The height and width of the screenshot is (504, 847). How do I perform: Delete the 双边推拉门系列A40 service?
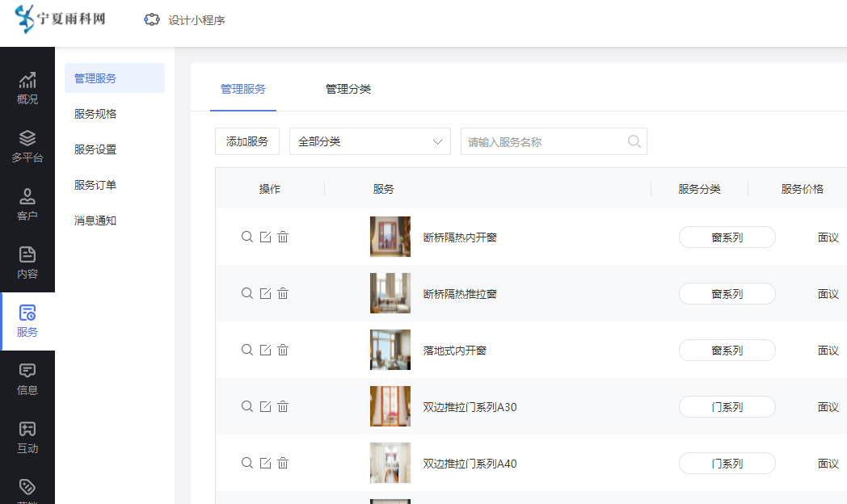[x=283, y=463]
